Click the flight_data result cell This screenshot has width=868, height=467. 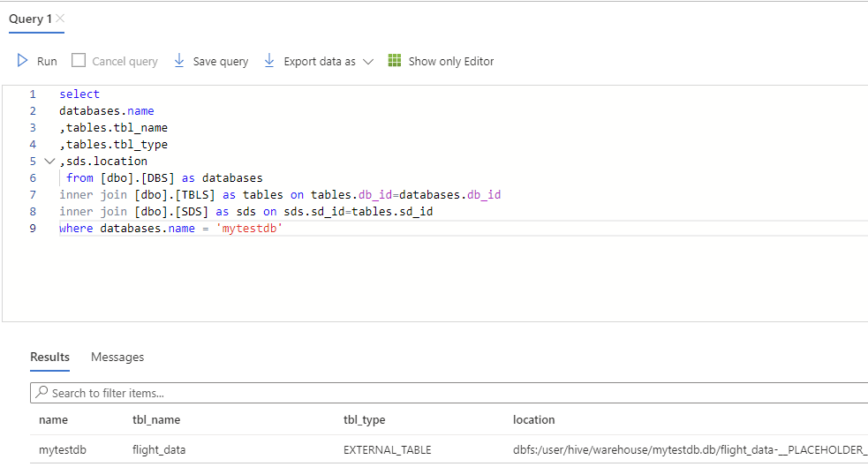(159, 449)
